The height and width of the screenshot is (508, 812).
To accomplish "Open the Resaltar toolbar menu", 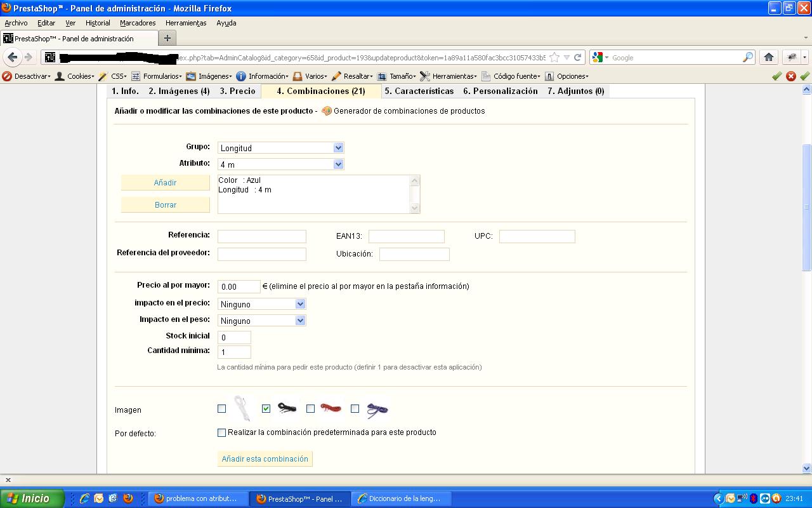I will pos(352,76).
